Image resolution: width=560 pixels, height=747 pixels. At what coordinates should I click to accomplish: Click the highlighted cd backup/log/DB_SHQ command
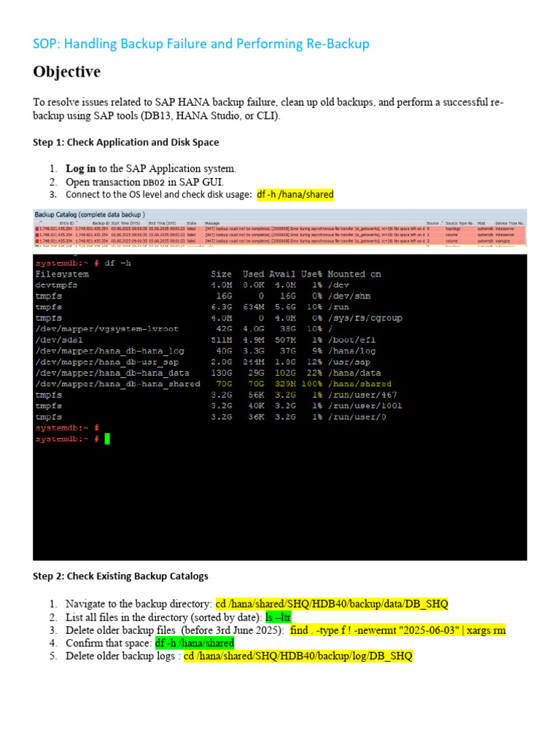(298, 656)
